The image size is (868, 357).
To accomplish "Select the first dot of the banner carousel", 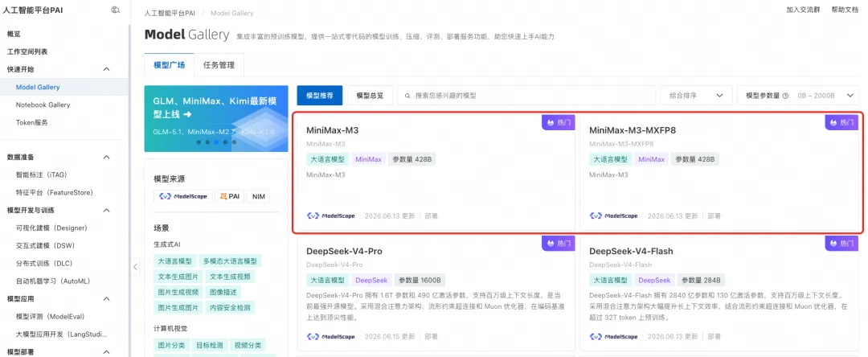I will click(199, 142).
